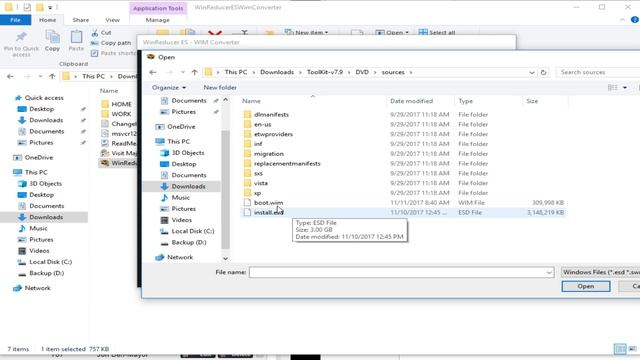Click Copy path in Explorer ribbon
The image size is (640, 360).
[x=111, y=43]
